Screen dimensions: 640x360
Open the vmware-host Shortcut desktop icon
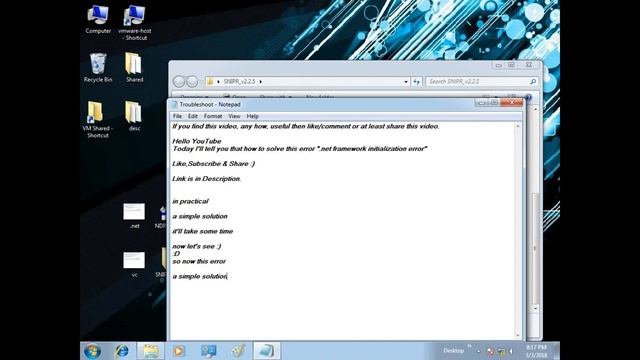[134, 22]
